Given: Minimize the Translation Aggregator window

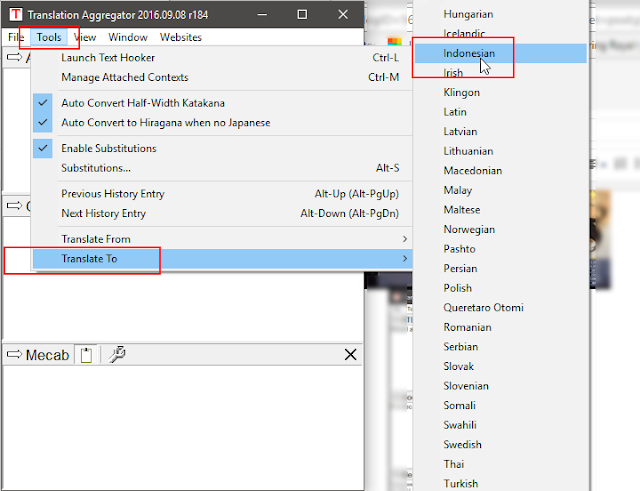Looking at the screenshot, I should (262, 15).
